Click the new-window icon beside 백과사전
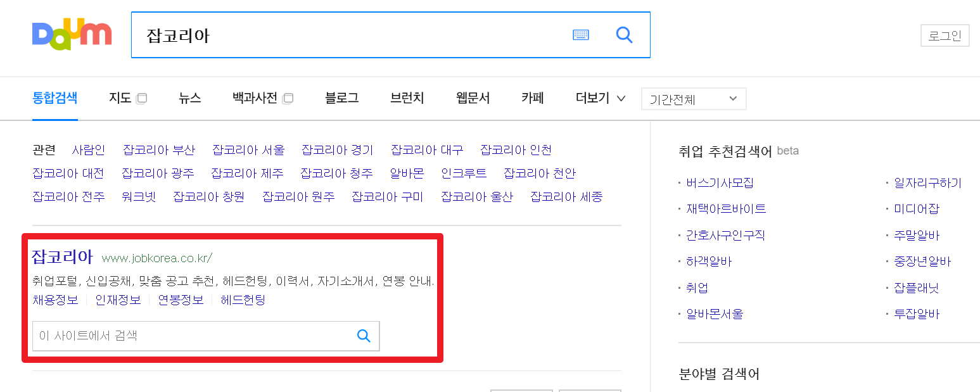 [288, 99]
